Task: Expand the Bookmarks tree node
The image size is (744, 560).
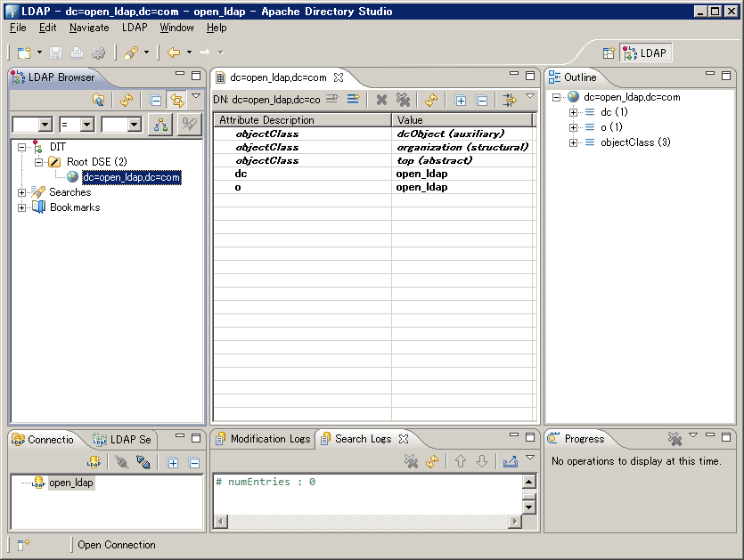Action: (x=21, y=207)
